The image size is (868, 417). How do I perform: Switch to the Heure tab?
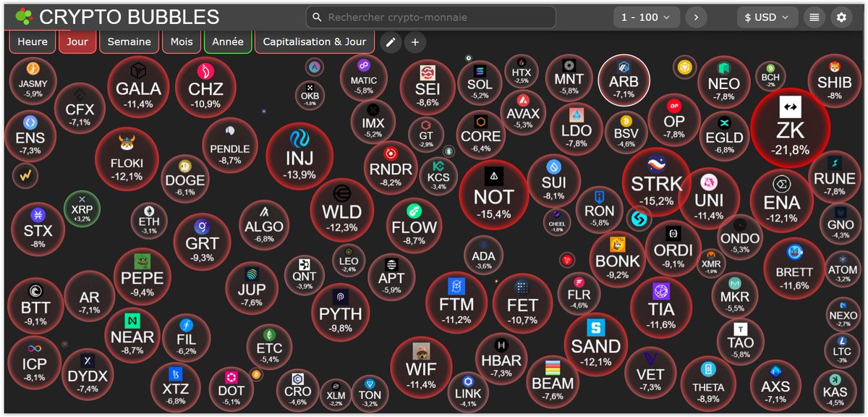[33, 42]
